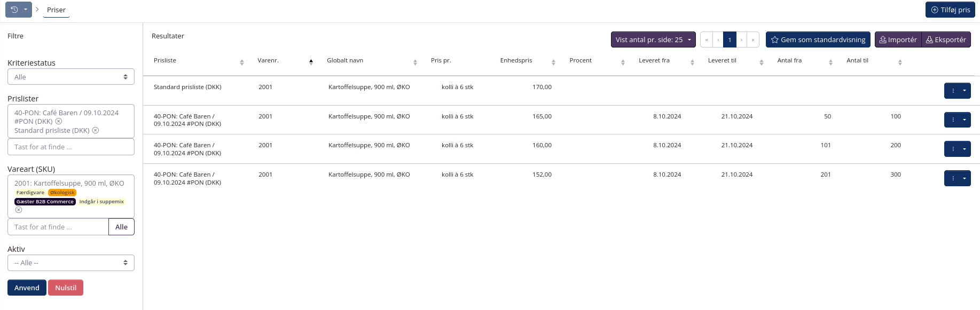Go to the last results page
The width and height of the screenshot is (980, 310).
click(753, 40)
